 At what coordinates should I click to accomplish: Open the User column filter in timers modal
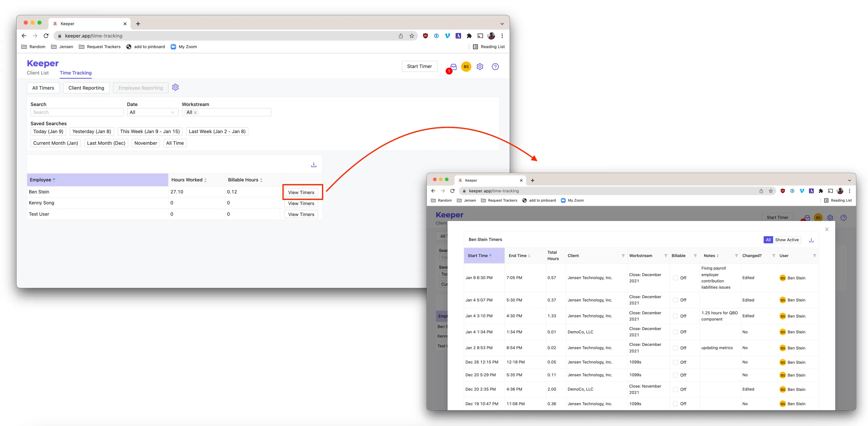[x=814, y=256]
